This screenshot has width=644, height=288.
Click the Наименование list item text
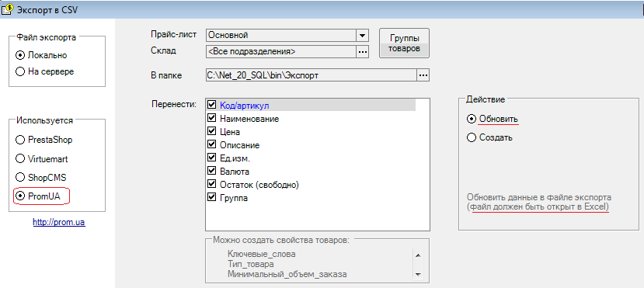point(249,119)
